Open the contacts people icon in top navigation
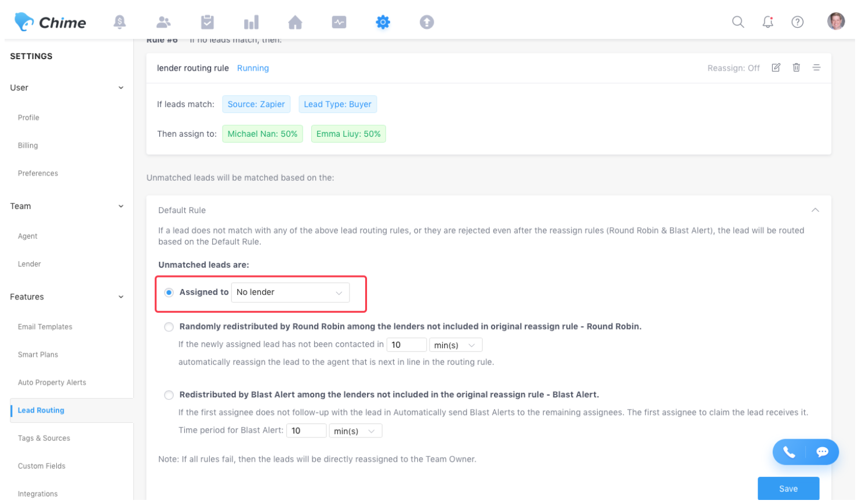Viewport: 858px width, 504px height. (x=163, y=22)
